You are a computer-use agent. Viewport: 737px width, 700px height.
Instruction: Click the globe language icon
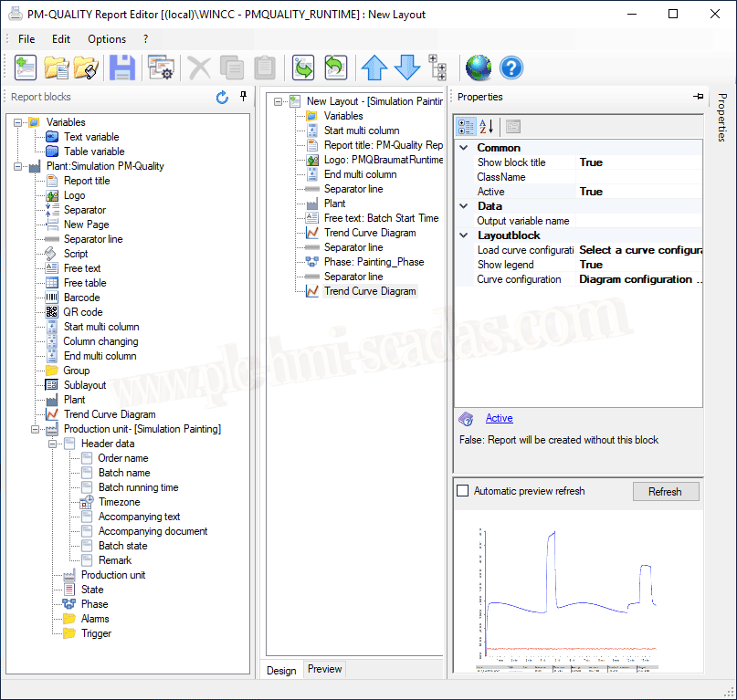478,68
